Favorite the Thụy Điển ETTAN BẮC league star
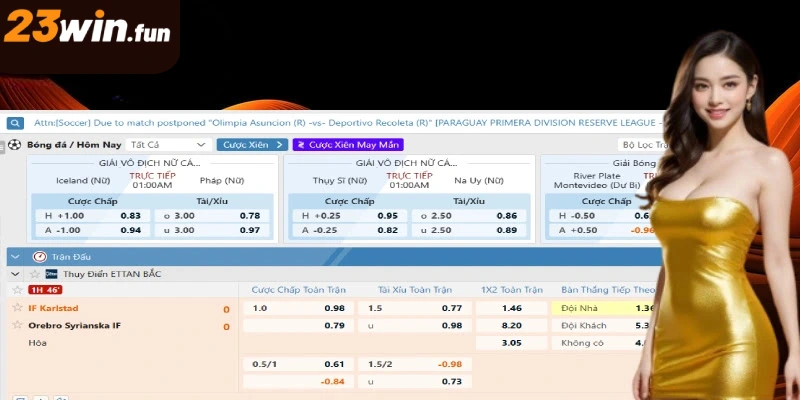Viewport: 800px width, 400px height. click(x=35, y=274)
